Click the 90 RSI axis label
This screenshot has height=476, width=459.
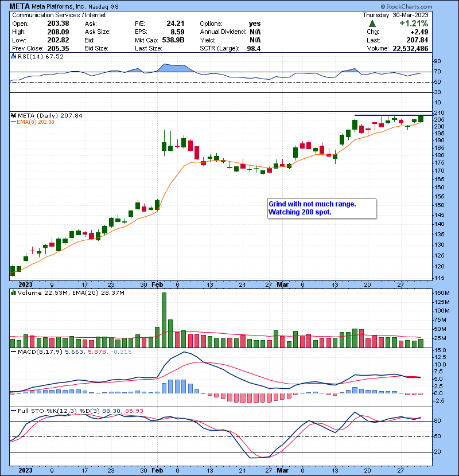click(x=437, y=61)
